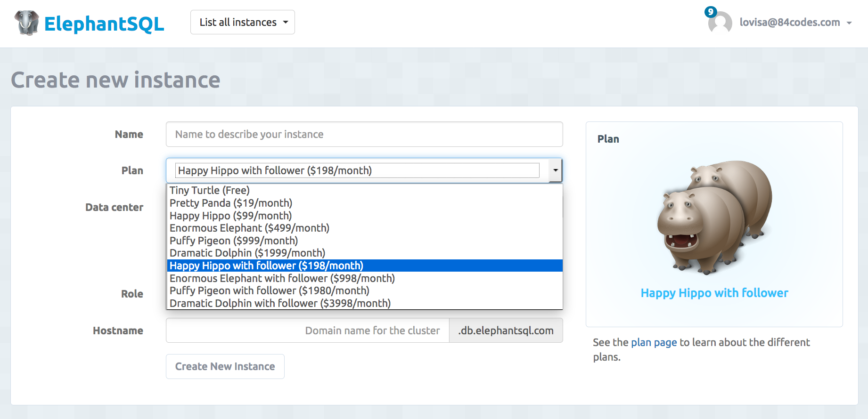This screenshot has height=419, width=868.
Task: Focus the instance Name input field
Action: pyautogui.click(x=364, y=134)
